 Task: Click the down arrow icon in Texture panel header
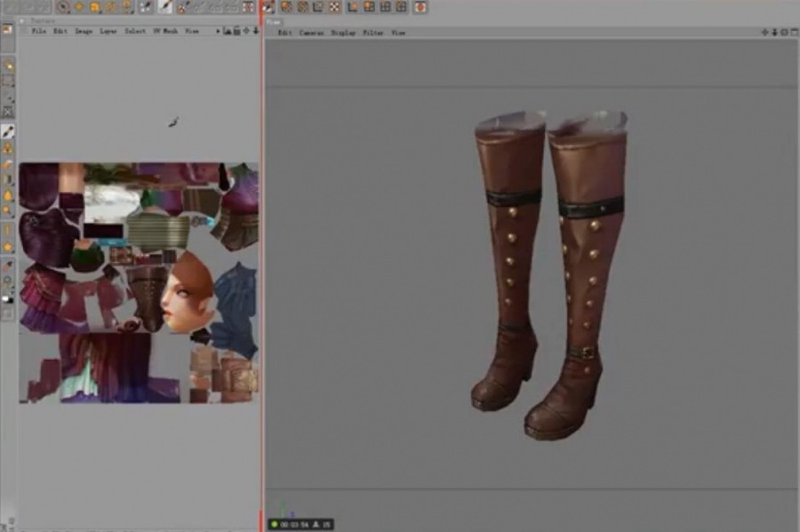[256, 31]
